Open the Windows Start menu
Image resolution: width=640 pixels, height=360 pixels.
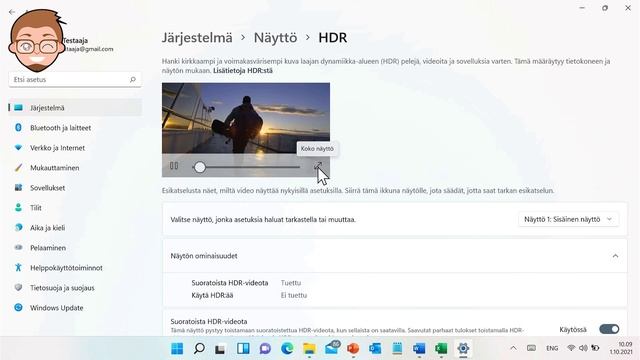click(177, 349)
